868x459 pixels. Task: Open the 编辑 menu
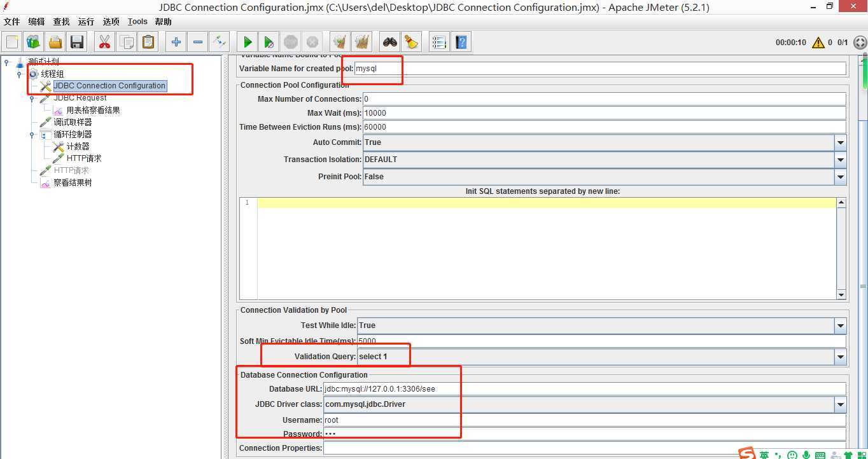coord(36,22)
